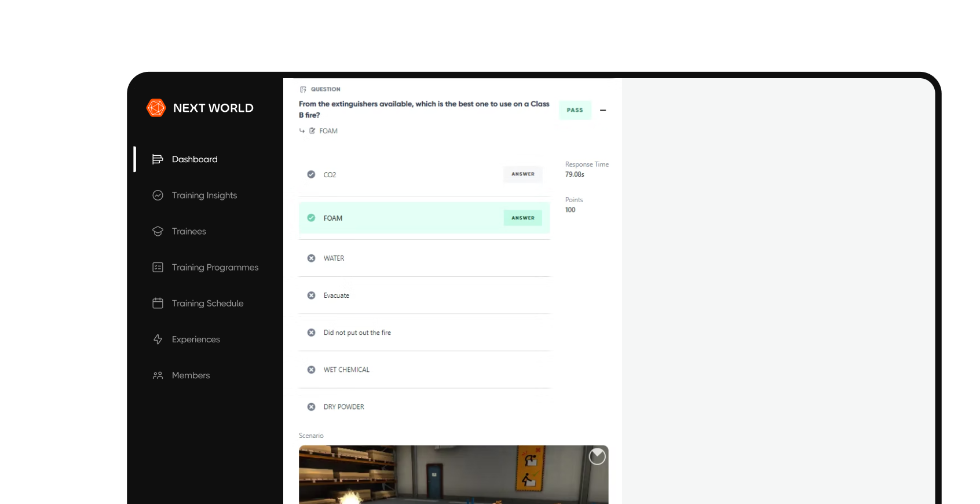Select the WET CHEMICAL option text
This screenshot has height=504, width=980.
[x=346, y=370]
